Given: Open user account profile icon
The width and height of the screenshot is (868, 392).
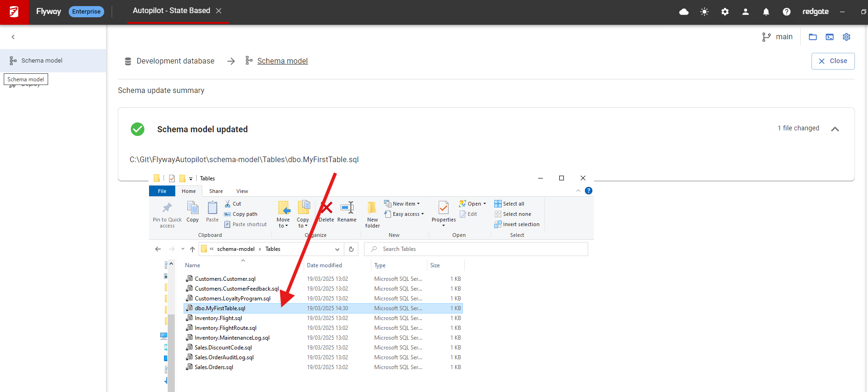Looking at the screenshot, I should click(746, 12).
